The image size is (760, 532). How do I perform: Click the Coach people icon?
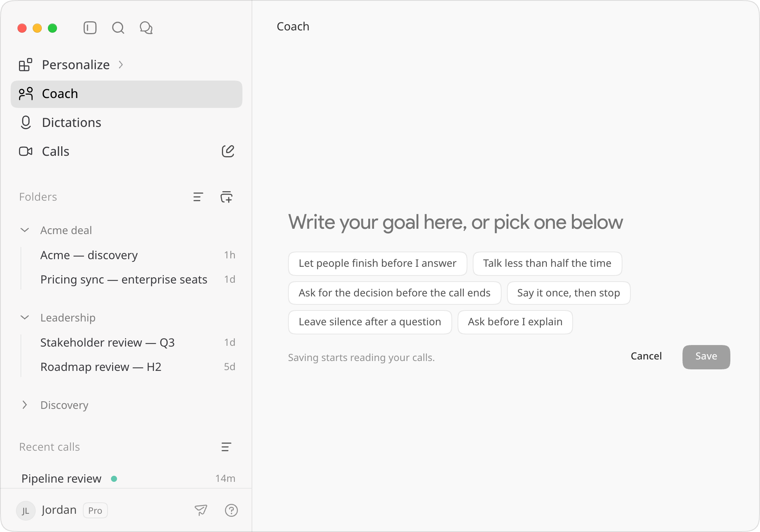(25, 94)
